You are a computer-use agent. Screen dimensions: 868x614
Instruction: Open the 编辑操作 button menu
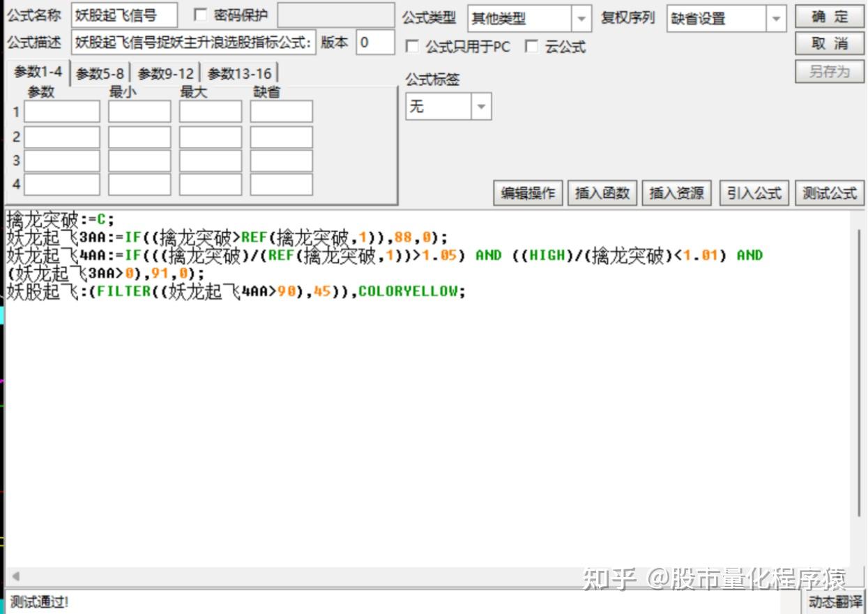coord(528,193)
